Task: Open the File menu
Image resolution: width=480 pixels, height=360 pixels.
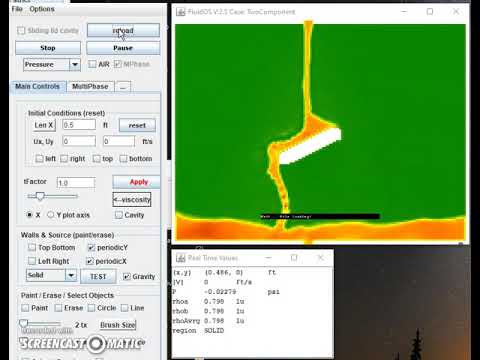Action: 17,9
